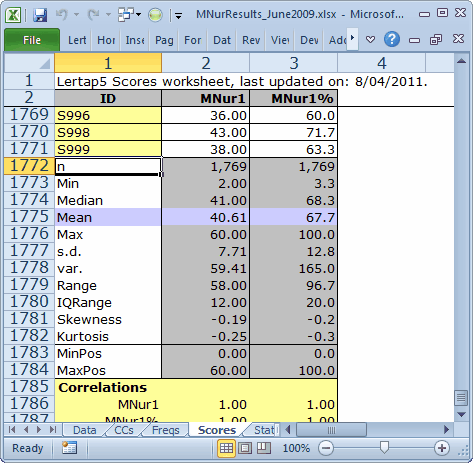This screenshot has height=463, width=473.
Task: Click the ID header cell
Action: (108, 98)
